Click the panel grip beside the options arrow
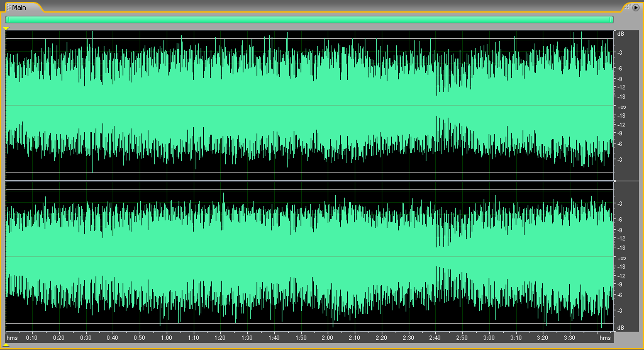The width and height of the screenshot is (644, 350). [x=626, y=8]
